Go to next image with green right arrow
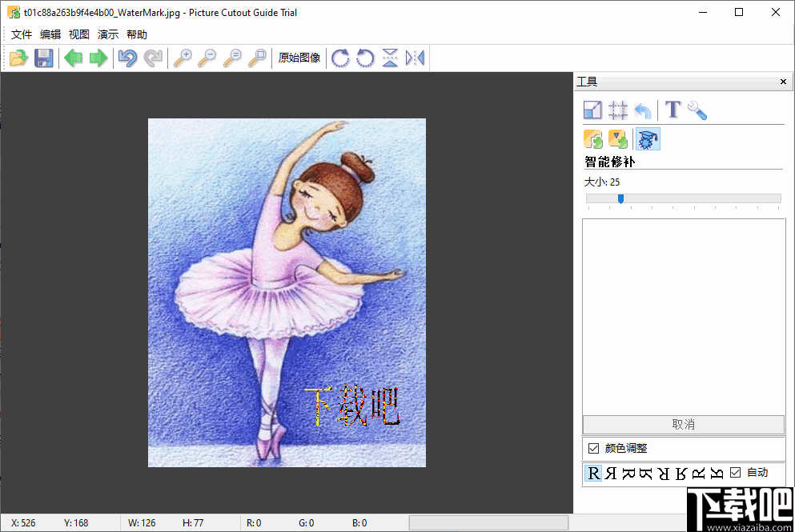795x532 pixels. pos(98,58)
